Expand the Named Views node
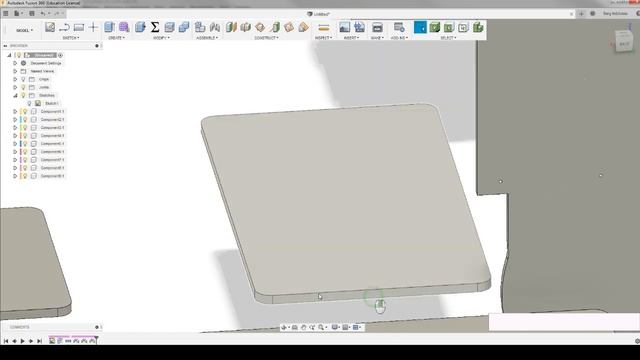 tap(15, 71)
